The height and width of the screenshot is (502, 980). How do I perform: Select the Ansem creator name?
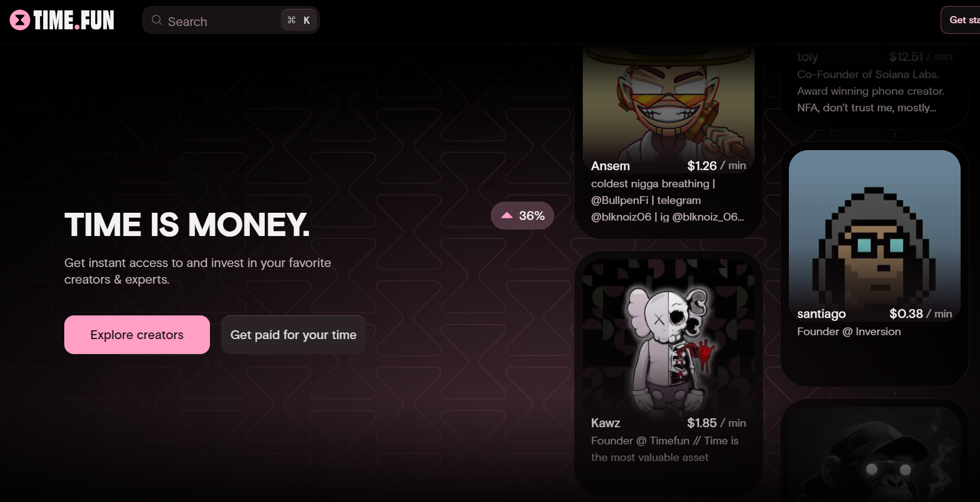[610, 166]
